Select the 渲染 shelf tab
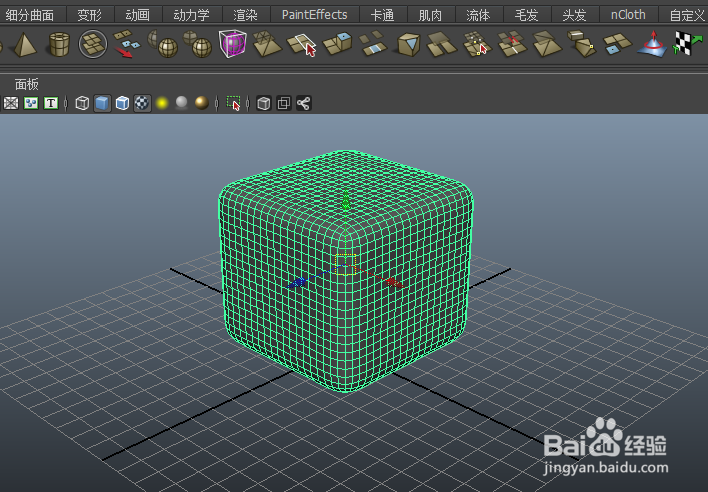 tap(246, 15)
